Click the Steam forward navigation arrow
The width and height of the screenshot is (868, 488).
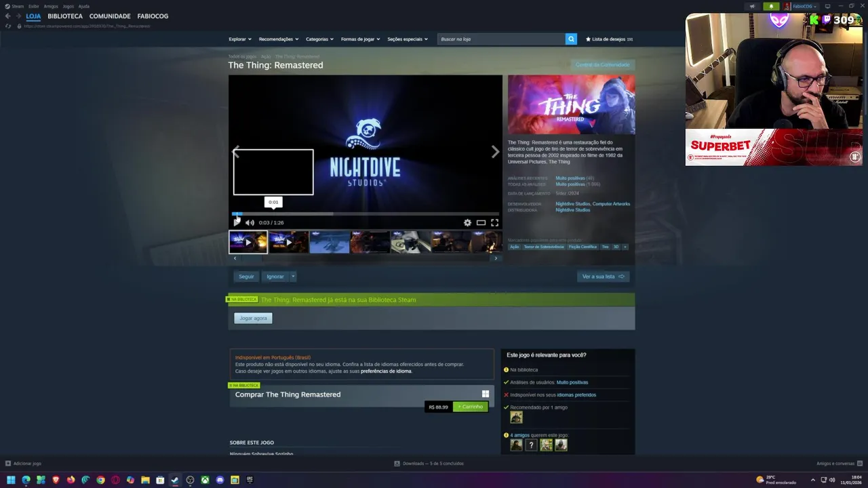(x=18, y=16)
